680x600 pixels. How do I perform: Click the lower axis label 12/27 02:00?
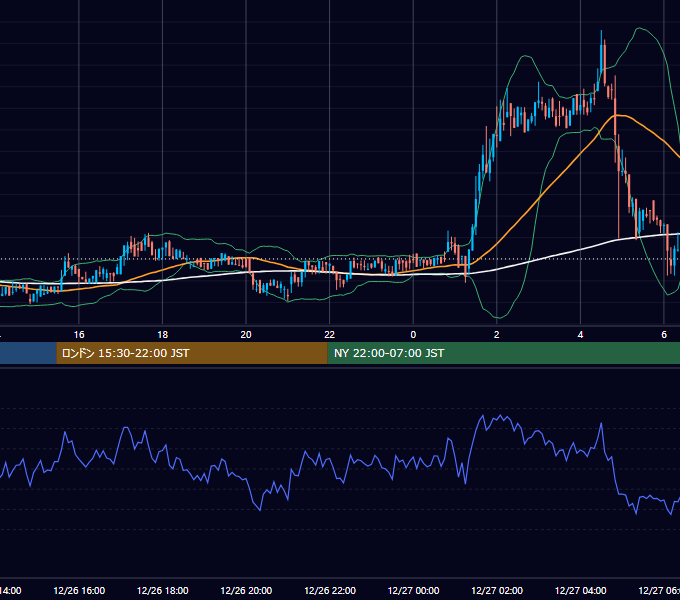pos(497,590)
